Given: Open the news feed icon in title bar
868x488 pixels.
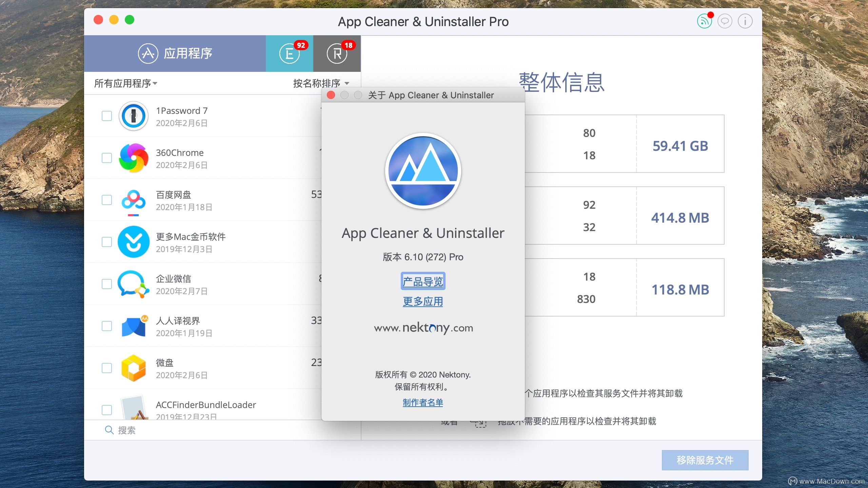Looking at the screenshot, I should tap(704, 22).
